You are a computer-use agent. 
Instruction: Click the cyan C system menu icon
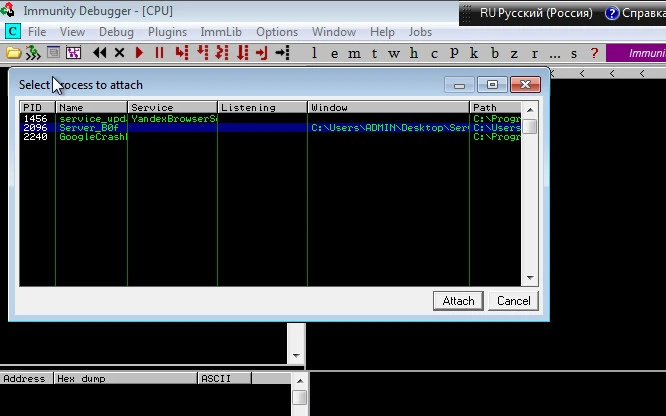13,31
